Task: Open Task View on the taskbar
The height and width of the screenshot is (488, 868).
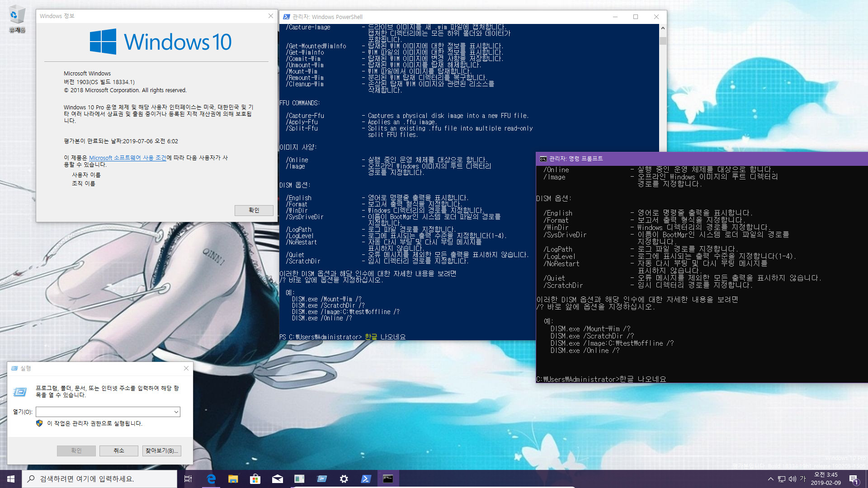Action: [x=189, y=479]
